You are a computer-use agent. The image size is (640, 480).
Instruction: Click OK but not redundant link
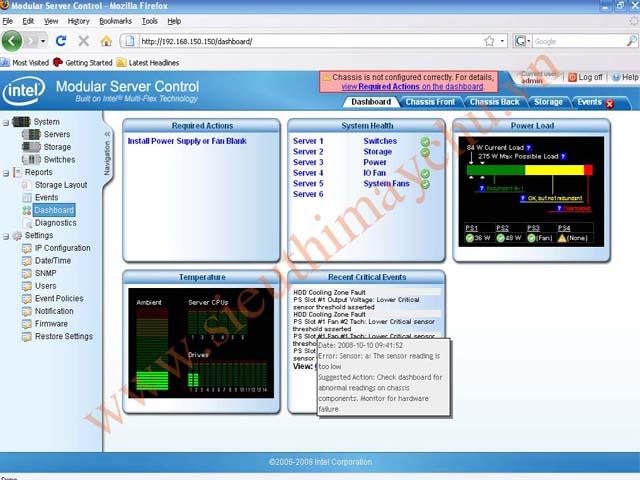click(x=555, y=198)
